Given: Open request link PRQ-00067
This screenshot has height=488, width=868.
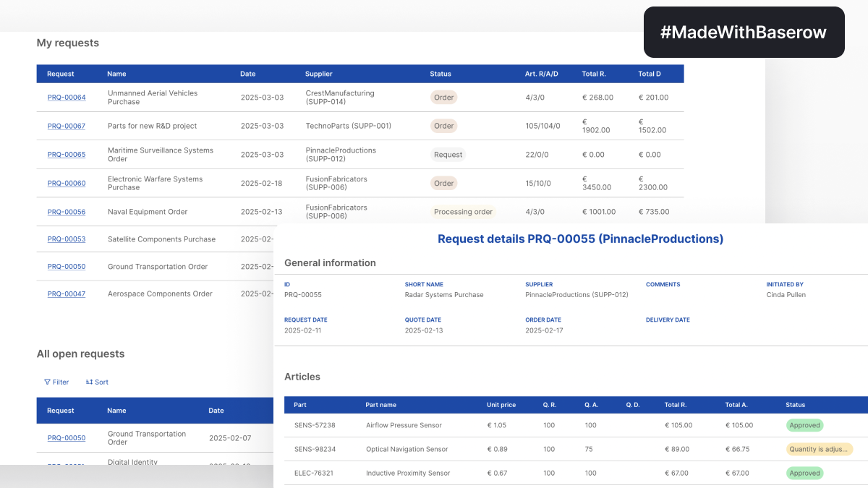Looking at the screenshot, I should pos(67,126).
